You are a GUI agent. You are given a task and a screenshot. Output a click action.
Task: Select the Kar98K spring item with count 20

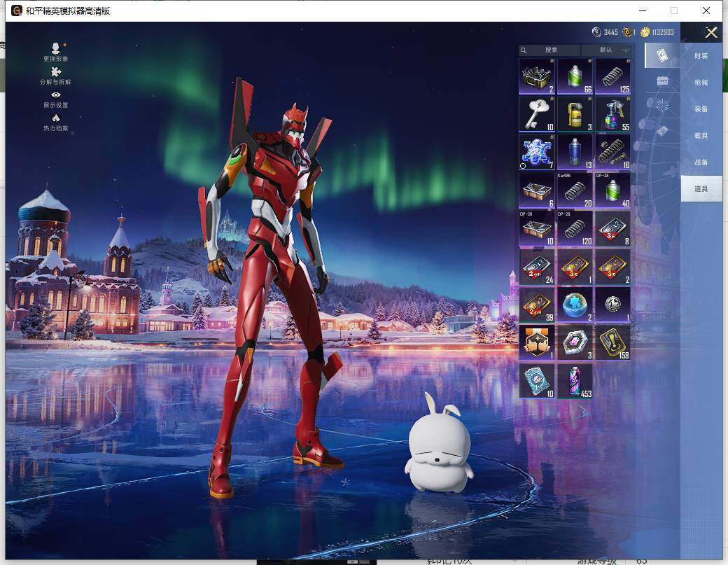pyautogui.click(x=575, y=190)
